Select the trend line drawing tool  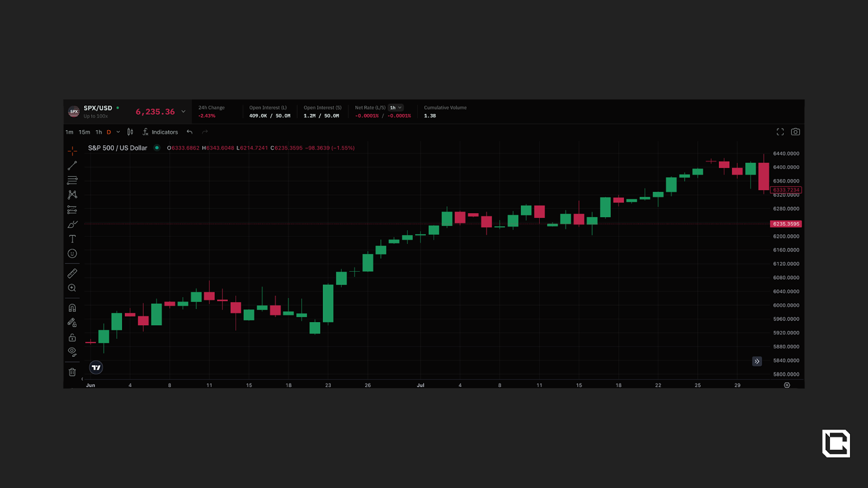click(x=72, y=165)
